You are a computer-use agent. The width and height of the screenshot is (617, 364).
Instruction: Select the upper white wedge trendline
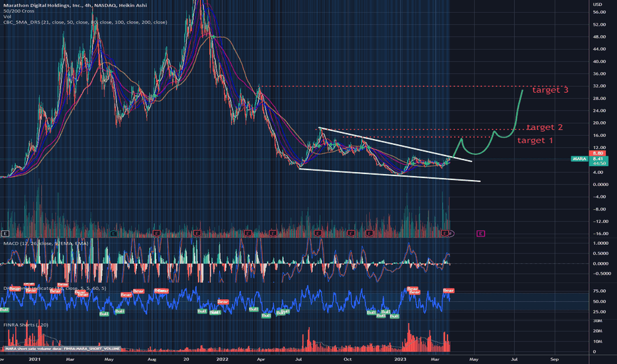pyautogui.click(x=395, y=144)
